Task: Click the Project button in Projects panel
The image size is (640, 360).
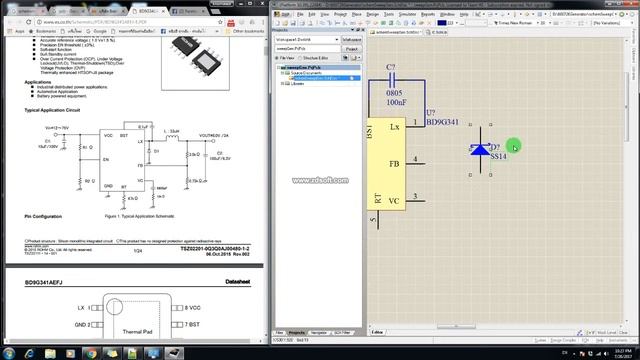Action: (x=351, y=49)
